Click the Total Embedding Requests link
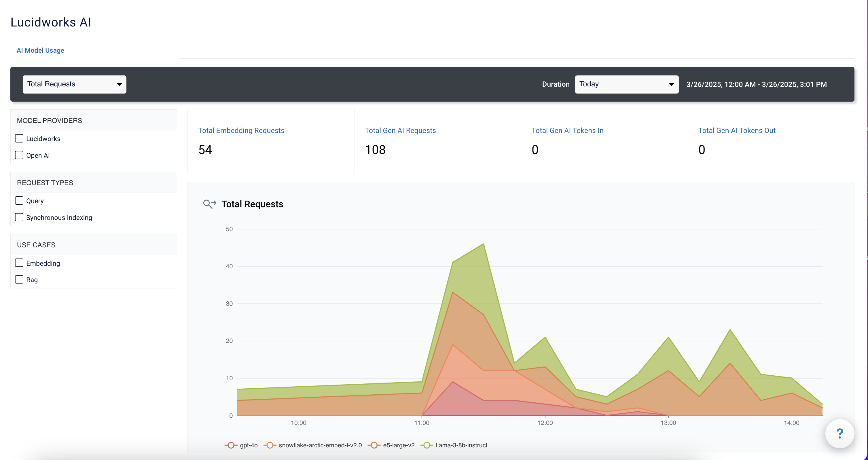The width and height of the screenshot is (868, 460). 241,130
